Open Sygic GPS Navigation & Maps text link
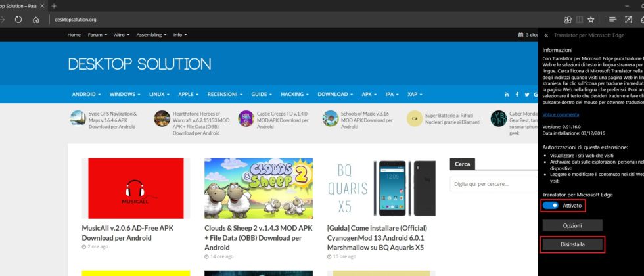 click(x=113, y=120)
